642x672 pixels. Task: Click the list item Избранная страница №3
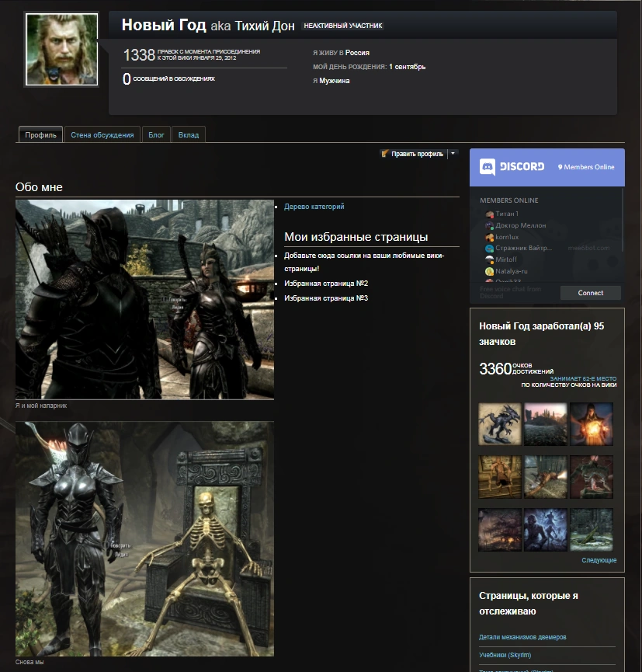tap(326, 298)
